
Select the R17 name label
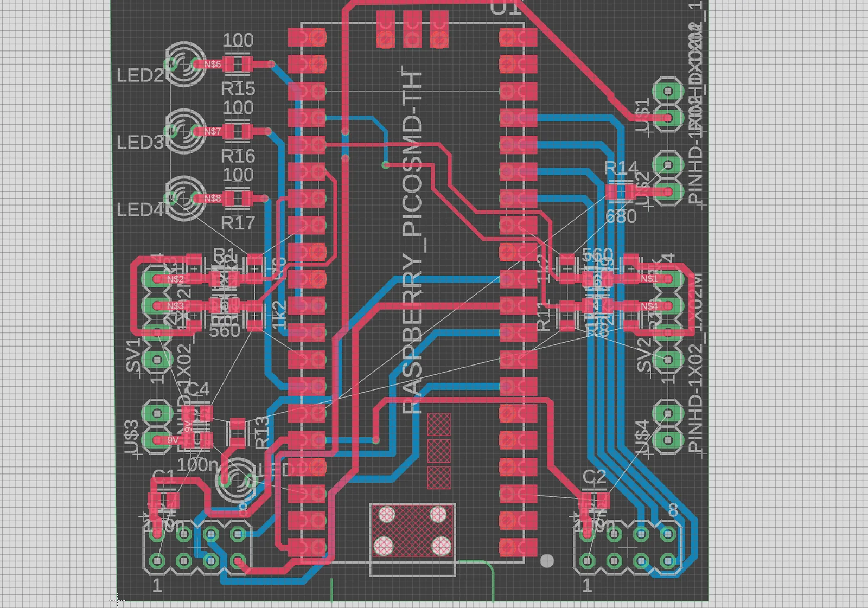(238, 223)
